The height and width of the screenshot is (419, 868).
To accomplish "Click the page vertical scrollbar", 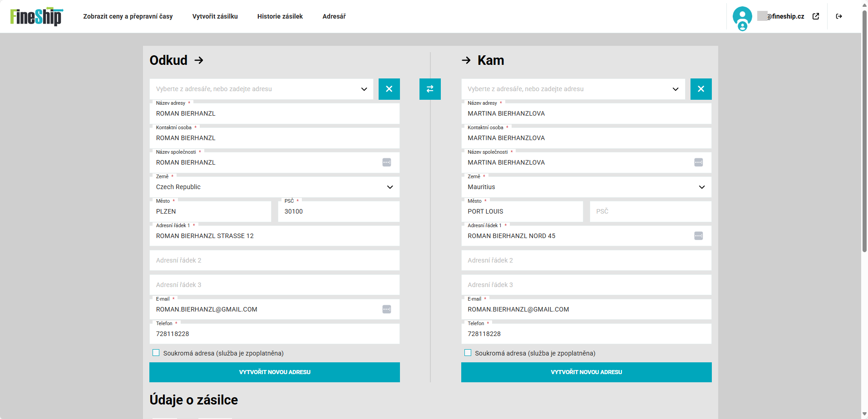I will (x=864, y=136).
